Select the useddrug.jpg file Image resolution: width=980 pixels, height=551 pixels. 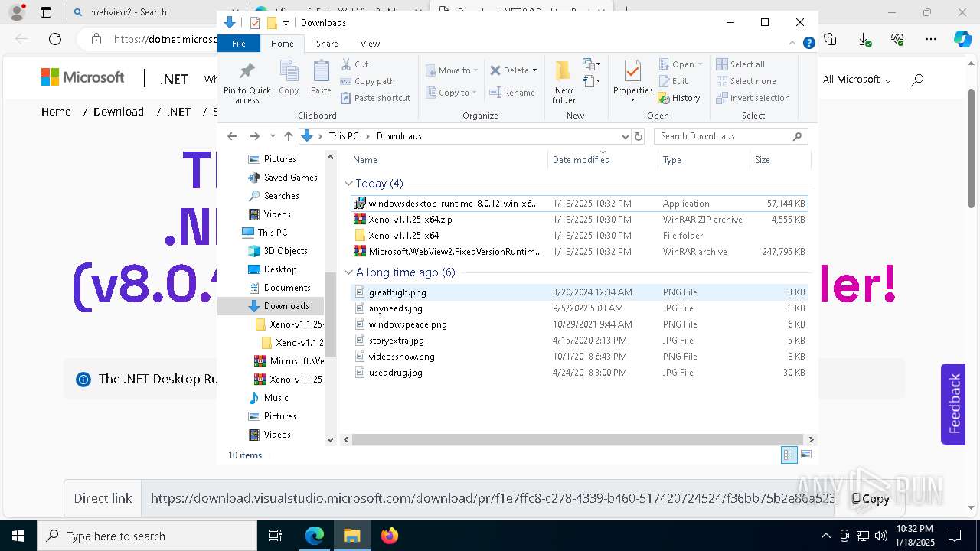coord(579,373)
